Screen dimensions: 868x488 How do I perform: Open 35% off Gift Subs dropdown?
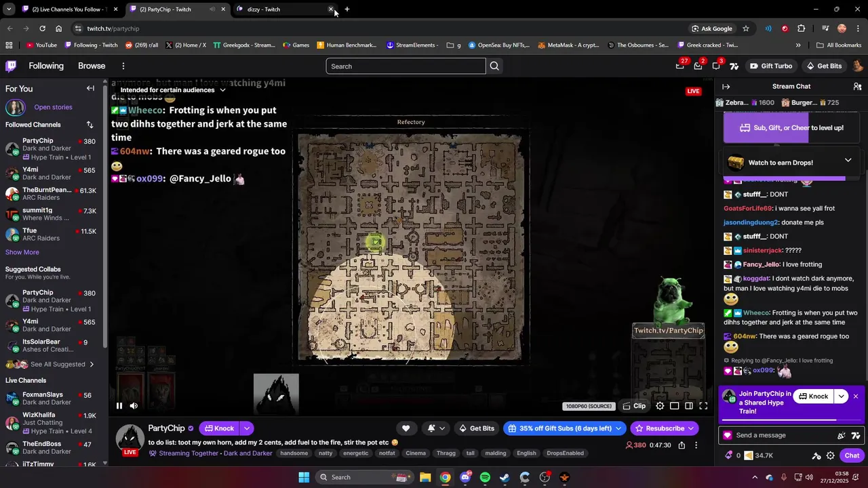pos(565,428)
